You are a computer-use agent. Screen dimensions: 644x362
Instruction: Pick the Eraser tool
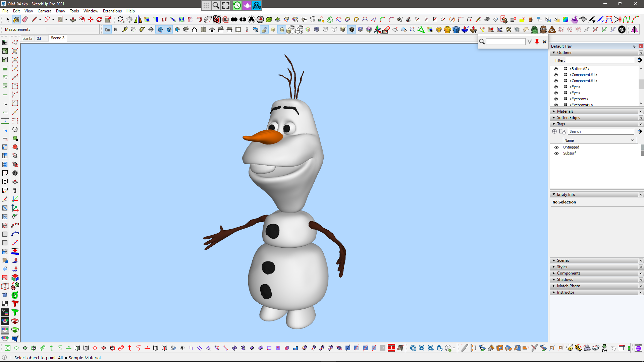(x=25, y=19)
